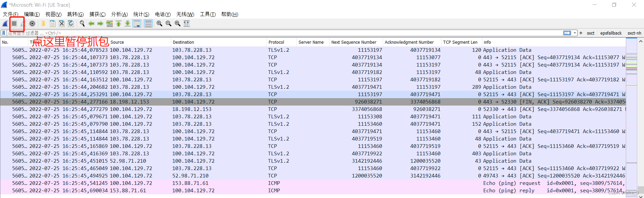The width and height of the screenshot is (644, 198).
Task: Add a filter button with the plus icon
Action: pyautogui.click(x=581, y=33)
